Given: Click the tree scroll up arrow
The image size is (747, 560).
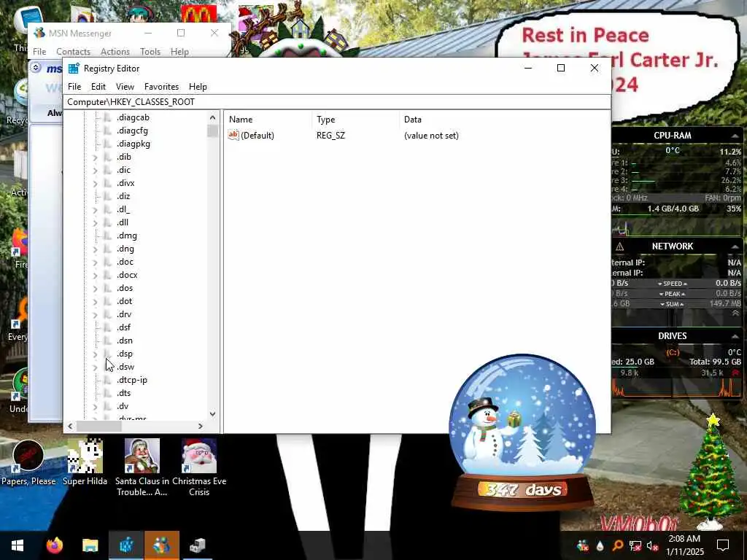Looking at the screenshot, I should tap(212, 117).
